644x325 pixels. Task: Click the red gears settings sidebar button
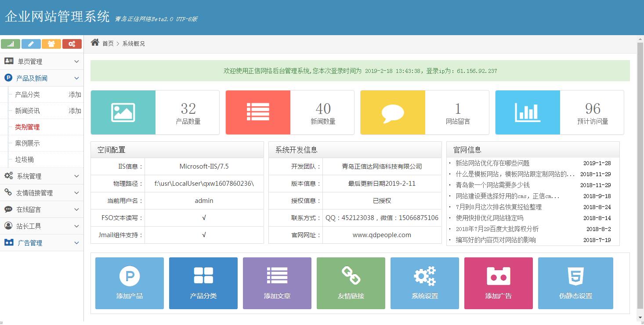pos(72,44)
